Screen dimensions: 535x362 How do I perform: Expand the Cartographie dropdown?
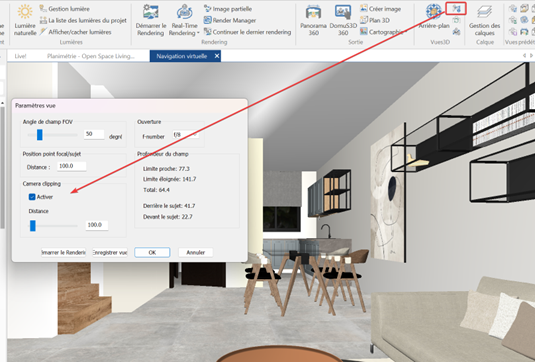point(406,32)
